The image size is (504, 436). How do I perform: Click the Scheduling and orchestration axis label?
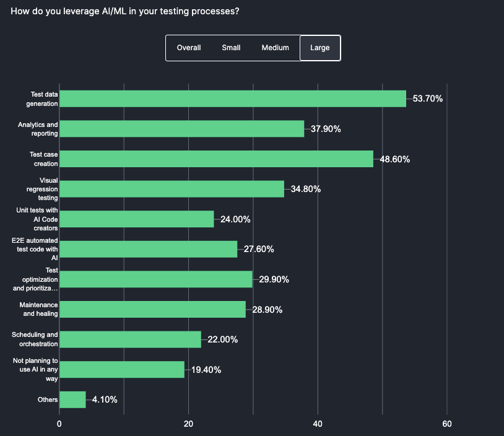click(x=34, y=339)
